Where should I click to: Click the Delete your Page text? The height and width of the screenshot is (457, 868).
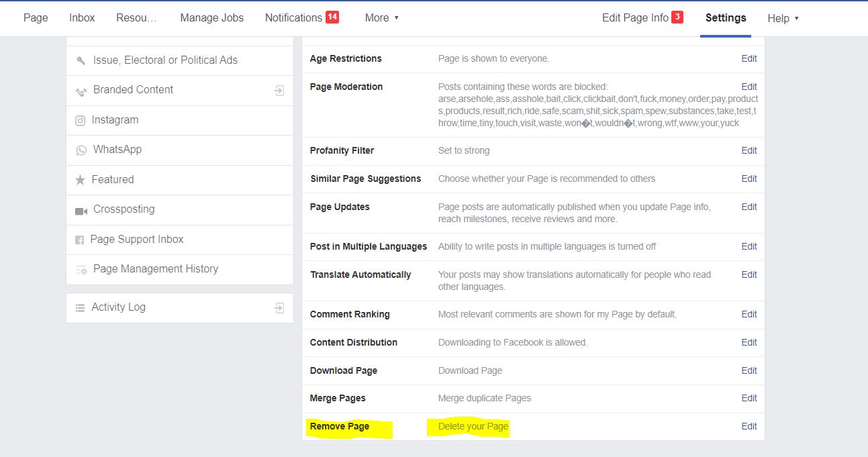tap(473, 427)
